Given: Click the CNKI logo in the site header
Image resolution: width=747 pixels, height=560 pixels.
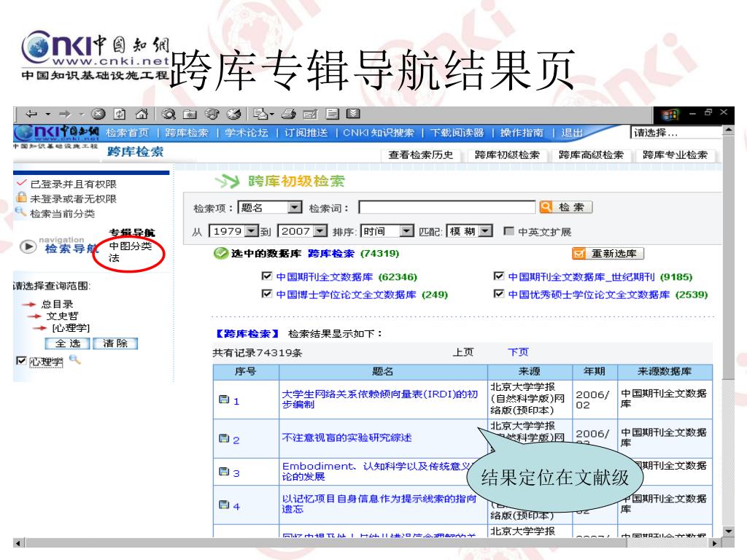Looking at the screenshot, I should pos(56,132).
